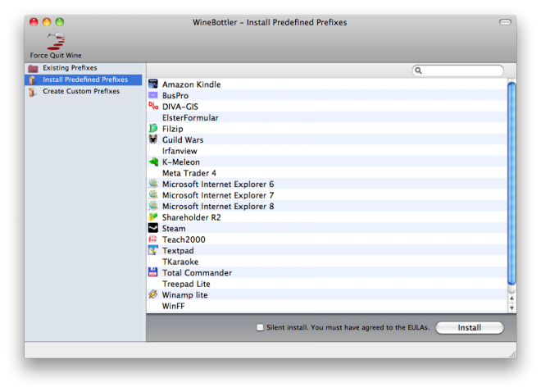Enable the Silent install checkbox
Viewport: 541px width, 392px height.
(260, 327)
